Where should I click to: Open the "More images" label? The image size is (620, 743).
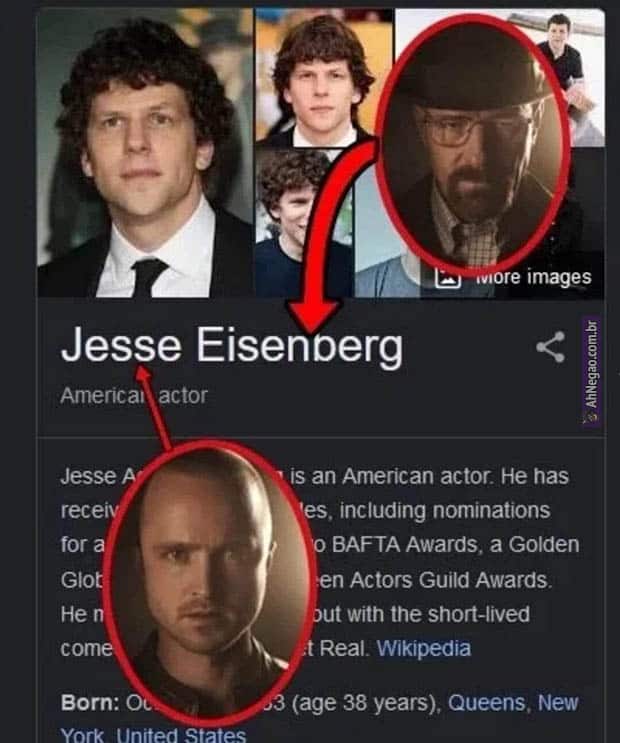point(534,277)
